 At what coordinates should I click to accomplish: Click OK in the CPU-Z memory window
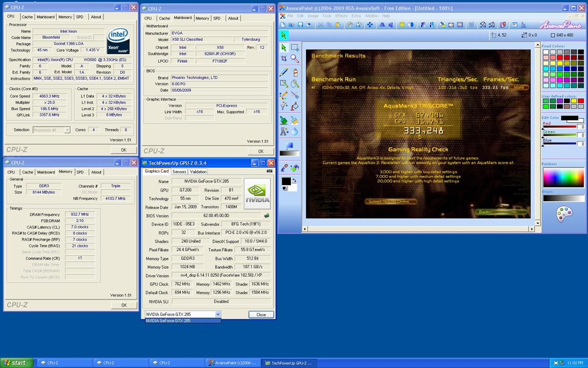(123, 305)
